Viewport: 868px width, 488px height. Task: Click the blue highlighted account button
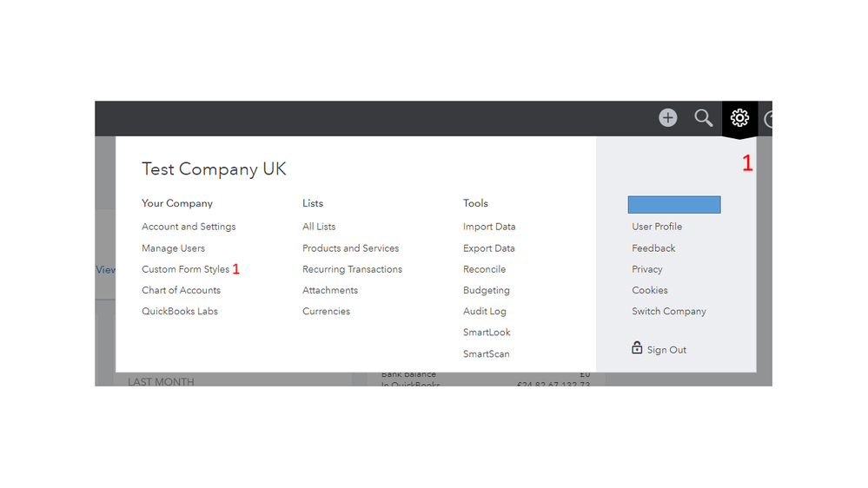click(674, 204)
